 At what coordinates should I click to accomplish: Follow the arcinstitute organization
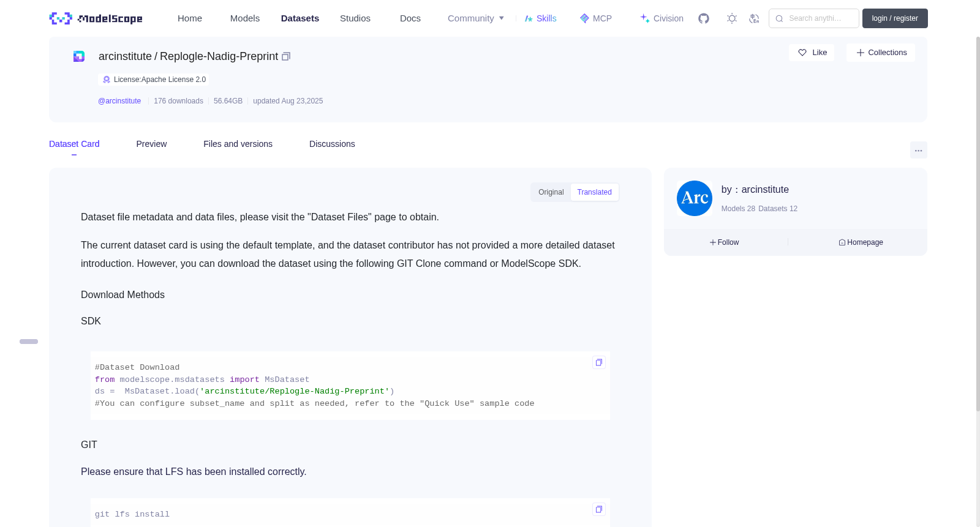click(725, 242)
